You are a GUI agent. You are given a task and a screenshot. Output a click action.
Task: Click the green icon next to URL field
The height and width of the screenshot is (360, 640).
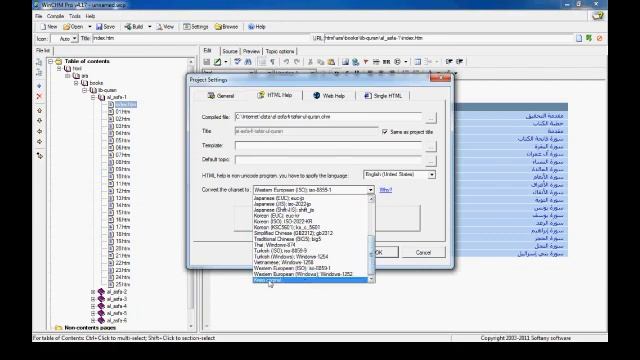coord(589,38)
